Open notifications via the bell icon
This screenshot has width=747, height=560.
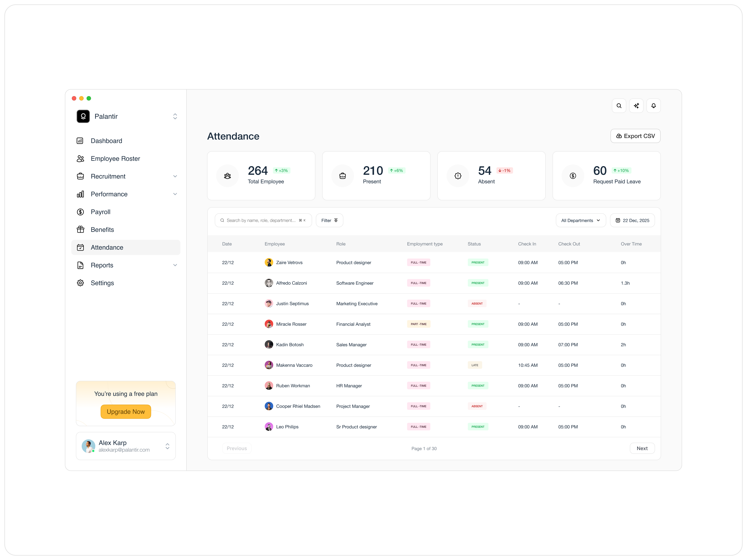[654, 105]
